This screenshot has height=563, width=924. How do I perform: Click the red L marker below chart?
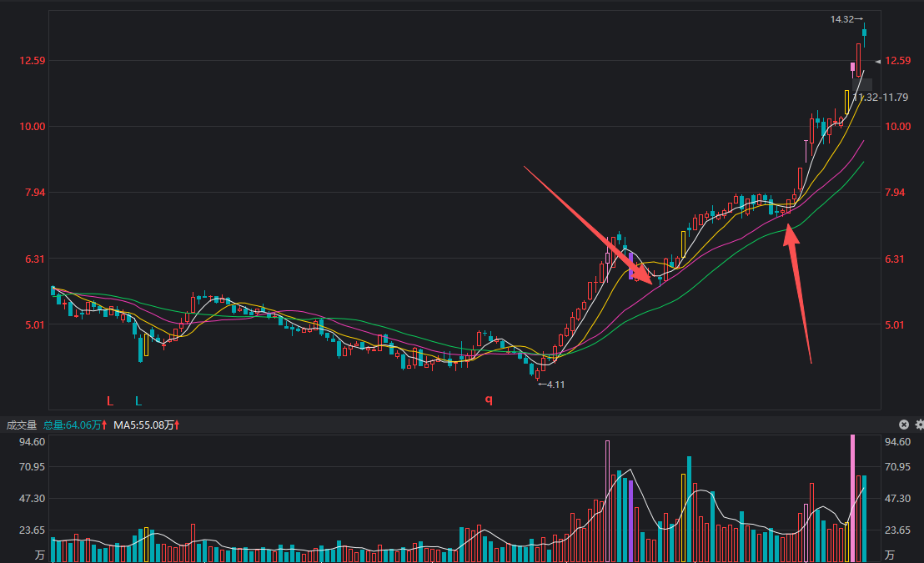click(109, 401)
